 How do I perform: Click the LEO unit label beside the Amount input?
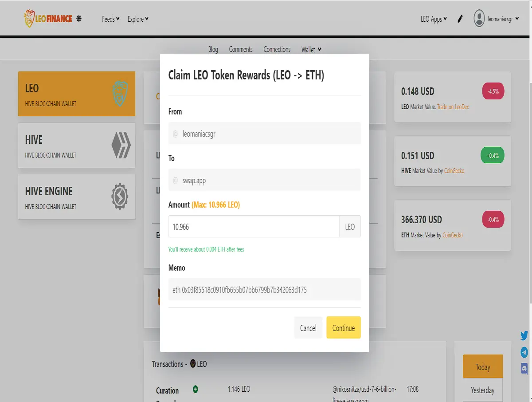pyautogui.click(x=350, y=227)
